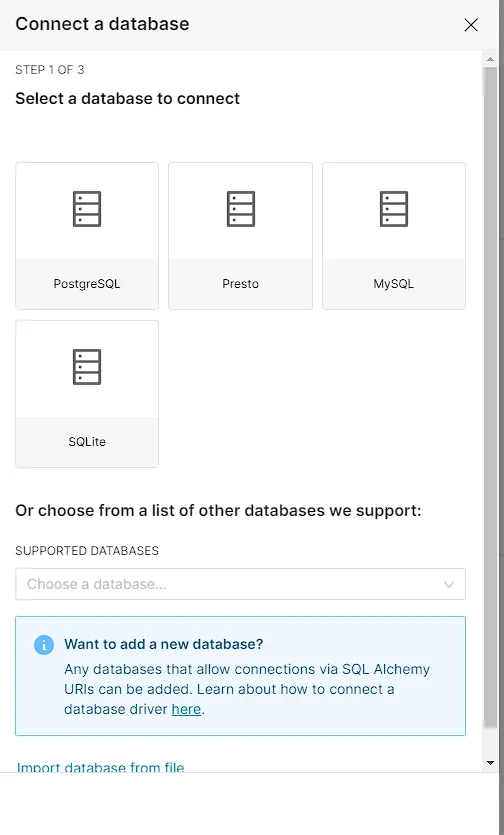The height and width of the screenshot is (835, 504).
Task: Click the STEP 1 OF 3 indicator
Action: pos(50,70)
